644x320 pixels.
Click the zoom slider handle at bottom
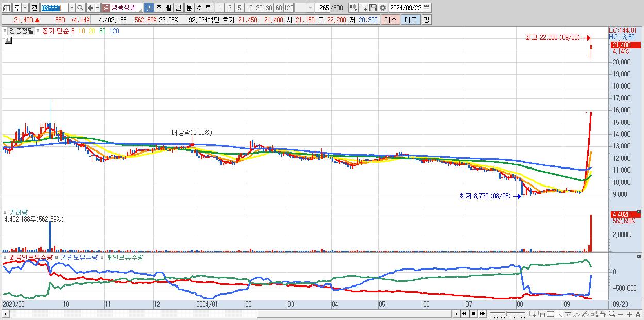pyautogui.click(x=507, y=313)
